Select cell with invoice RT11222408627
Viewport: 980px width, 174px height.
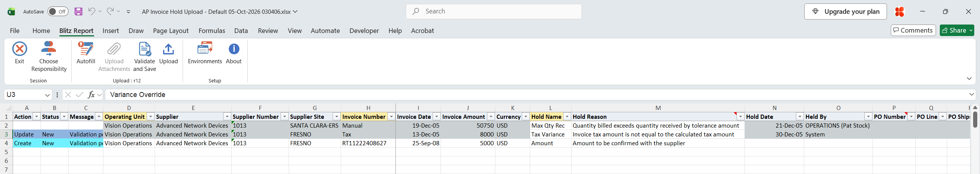tap(368, 143)
